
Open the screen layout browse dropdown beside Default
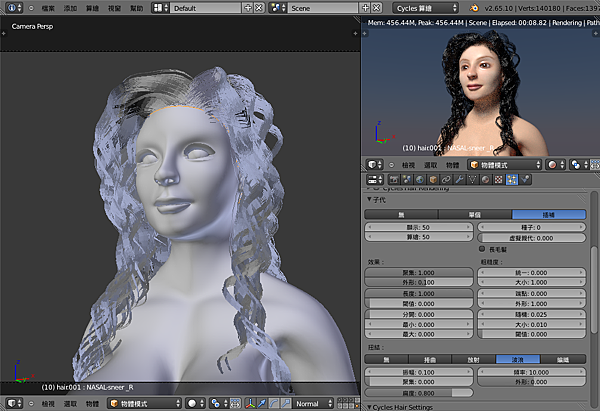click(160, 8)
